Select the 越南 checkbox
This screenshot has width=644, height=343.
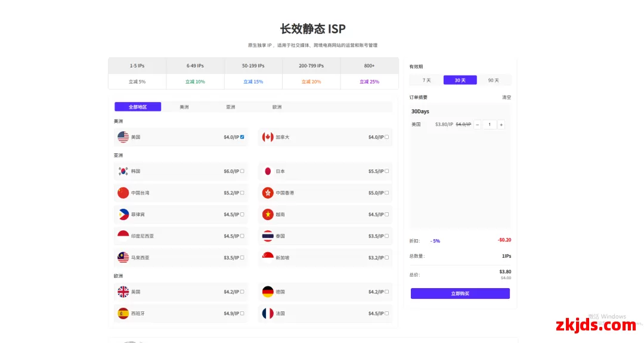387,214
